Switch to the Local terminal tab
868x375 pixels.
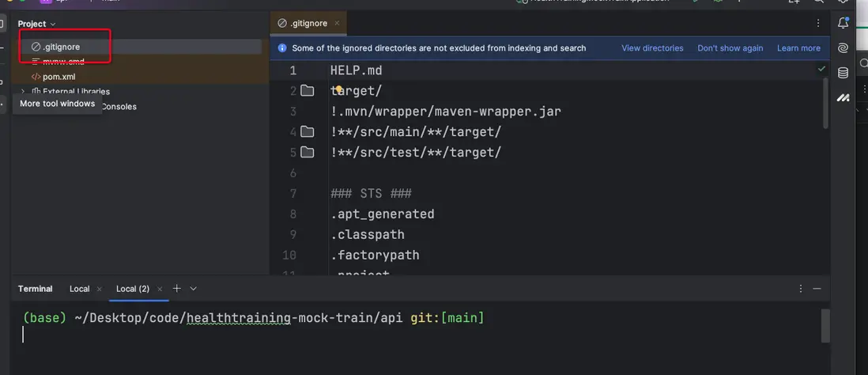coord(80,289)
